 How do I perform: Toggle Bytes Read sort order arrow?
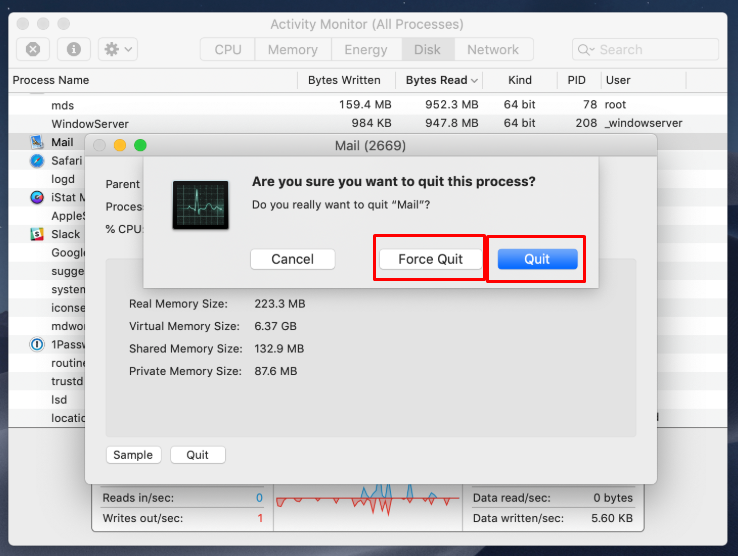click(474, 81)
